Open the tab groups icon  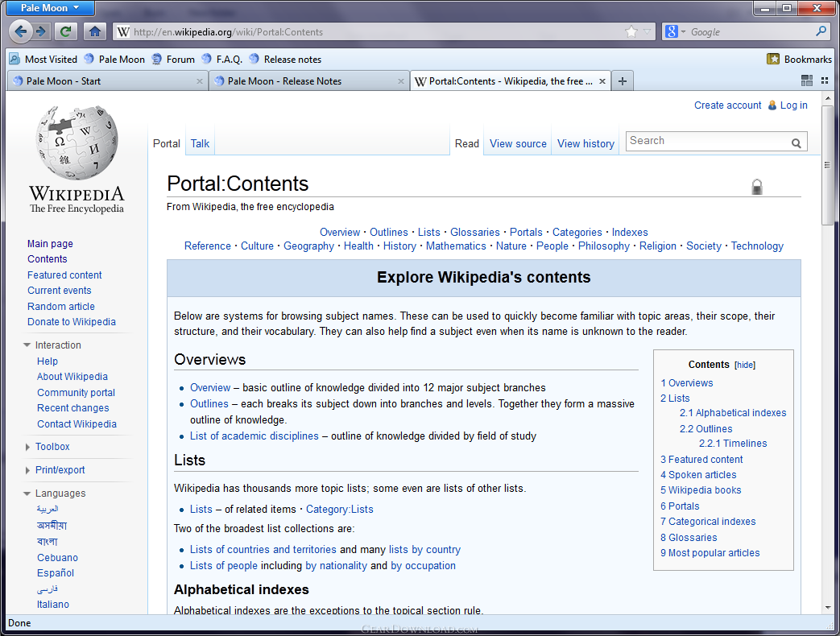[x=807, y=81]
